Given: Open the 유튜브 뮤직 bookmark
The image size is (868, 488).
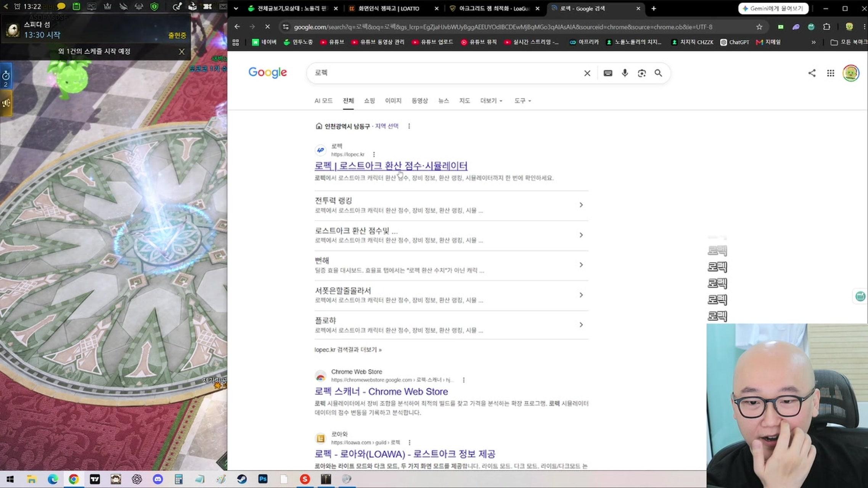Looking at the screenshot, I should [479, 42].
